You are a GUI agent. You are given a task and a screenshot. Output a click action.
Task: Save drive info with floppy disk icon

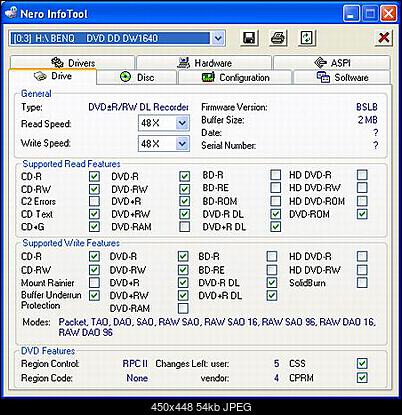coord(249,38)
